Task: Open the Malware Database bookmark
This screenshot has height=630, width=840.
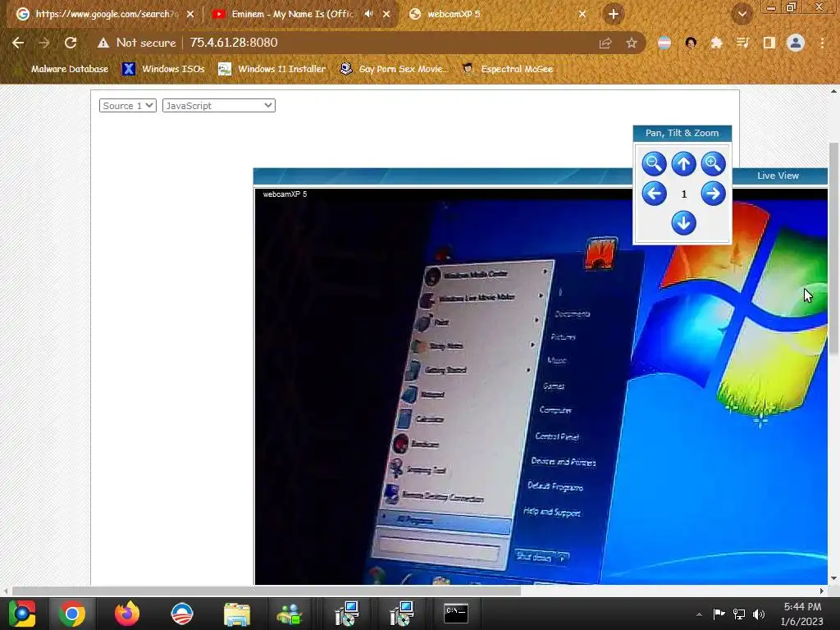Action: [x=69, y=69]
